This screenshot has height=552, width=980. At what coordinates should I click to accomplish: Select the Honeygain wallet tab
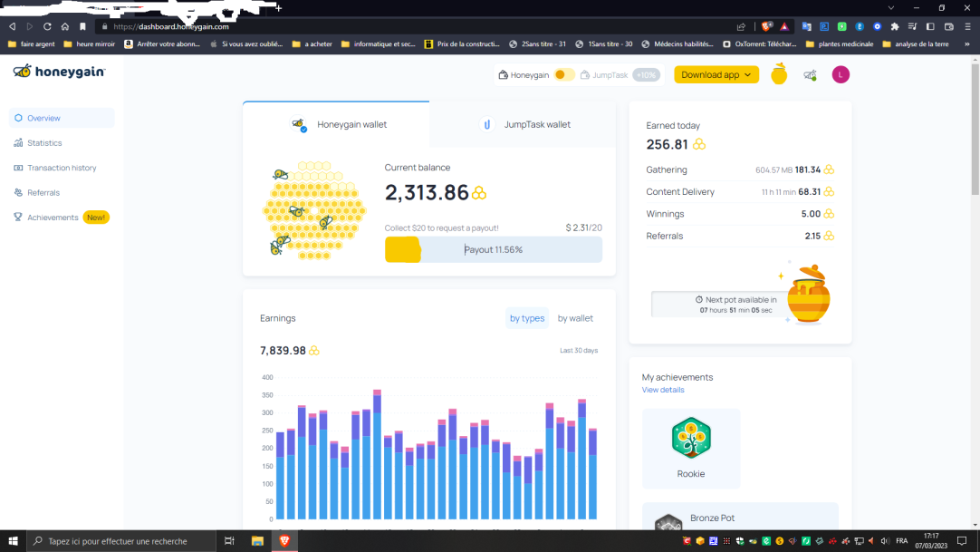pos(336,124)
